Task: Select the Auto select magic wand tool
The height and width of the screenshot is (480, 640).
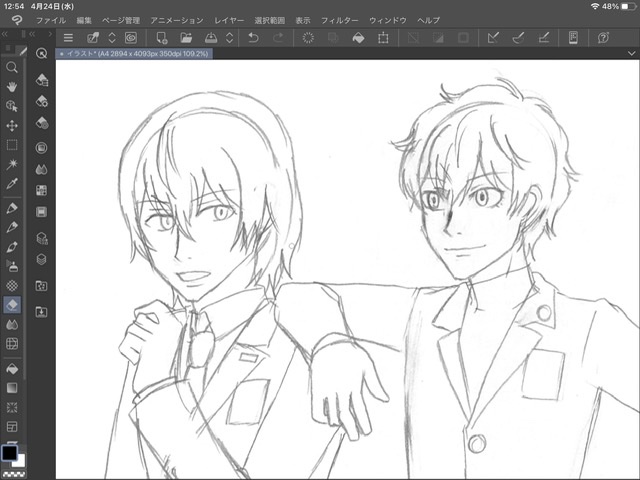Action: (x=12, y=164)
